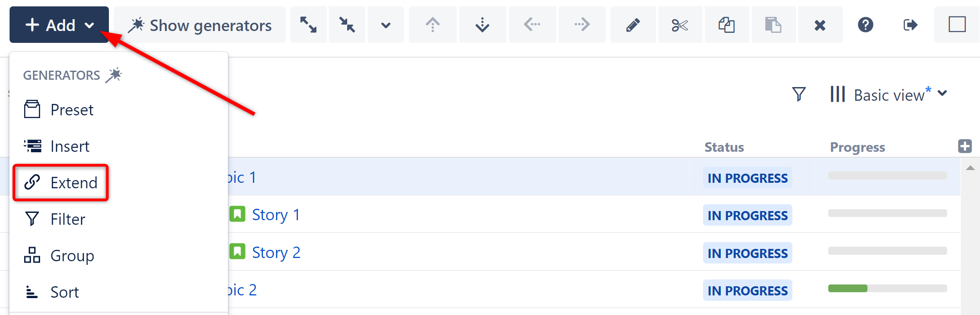980x315 pixels.
Task: Click the delete X icon in toolbar
Action: [x=820, y=25]
